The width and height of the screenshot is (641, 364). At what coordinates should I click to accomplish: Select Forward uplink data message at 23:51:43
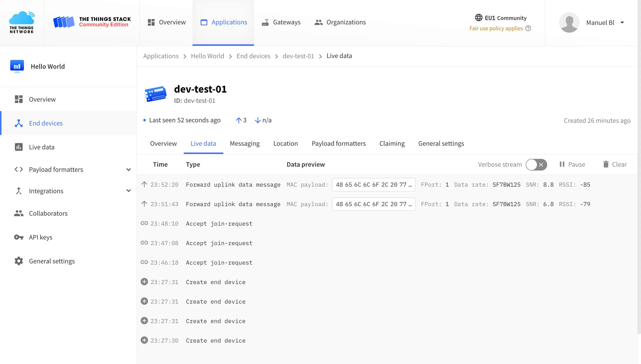(233, 204)
